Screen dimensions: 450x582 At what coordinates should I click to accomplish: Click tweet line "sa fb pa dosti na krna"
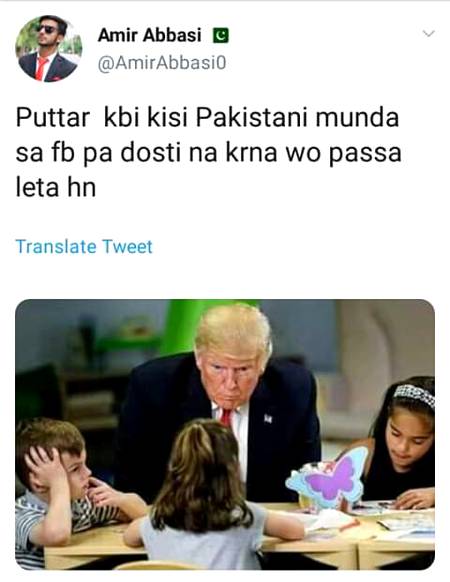coord(209,154)
